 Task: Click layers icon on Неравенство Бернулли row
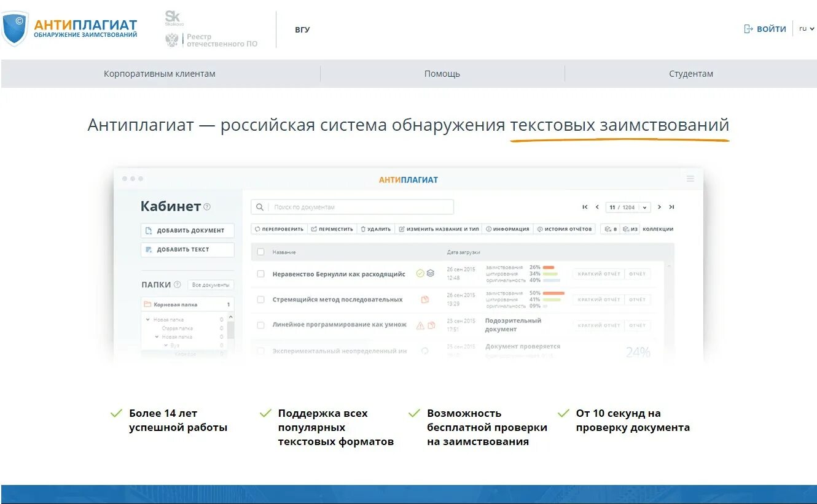(431, 274)
